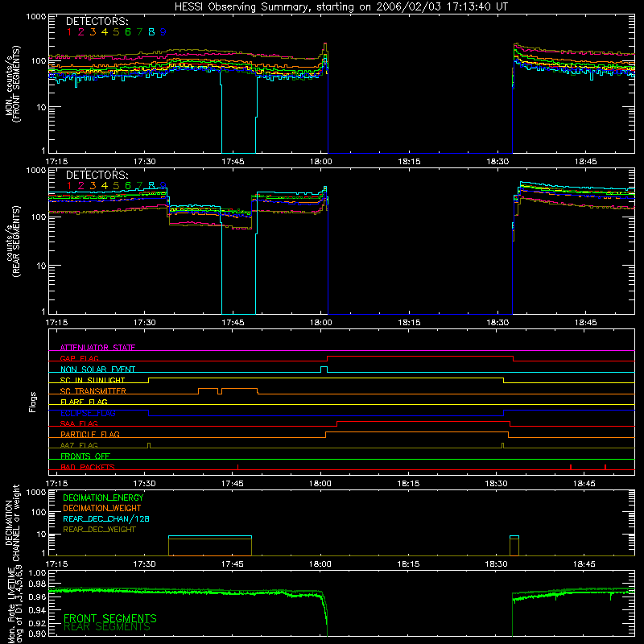
Task: Select the DETECTORS: label in rear segments plot
Action: tap(97, 175)
